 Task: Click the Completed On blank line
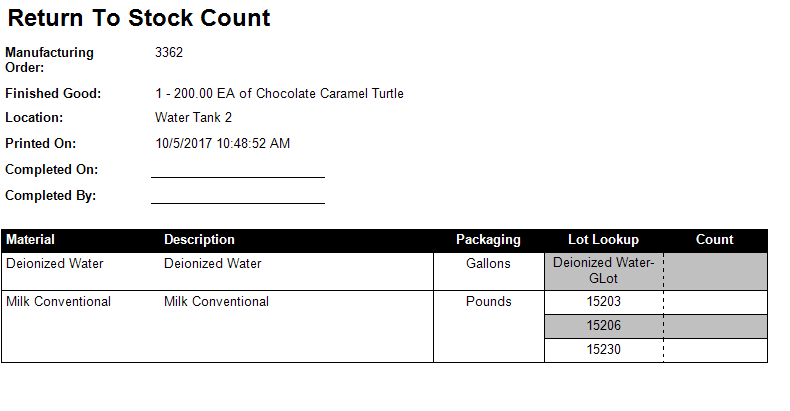238,177
